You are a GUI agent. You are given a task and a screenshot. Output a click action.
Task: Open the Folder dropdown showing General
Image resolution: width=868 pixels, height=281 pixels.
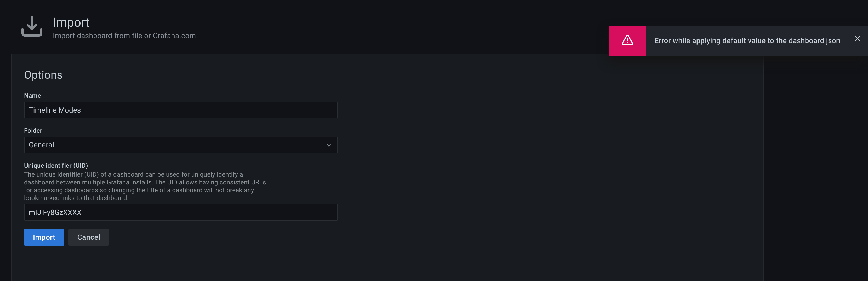[181, 145]
